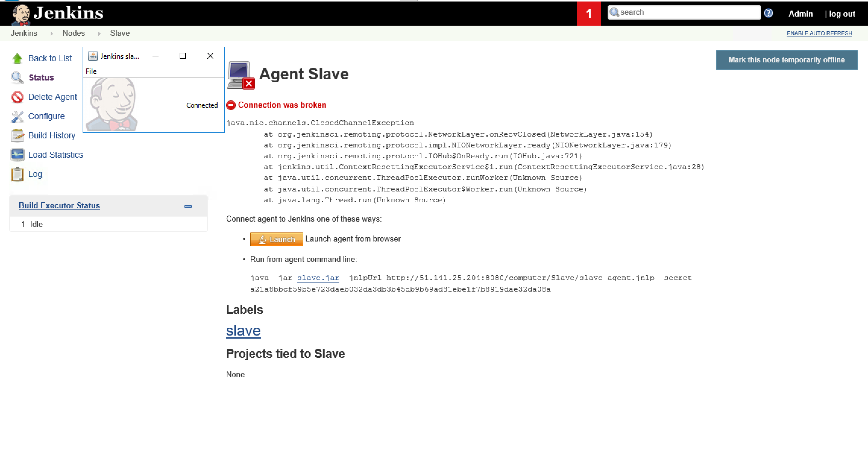Click the Build Executor Status expander
This screenshot has width=868, height=461.
click(x=188, y=207)
